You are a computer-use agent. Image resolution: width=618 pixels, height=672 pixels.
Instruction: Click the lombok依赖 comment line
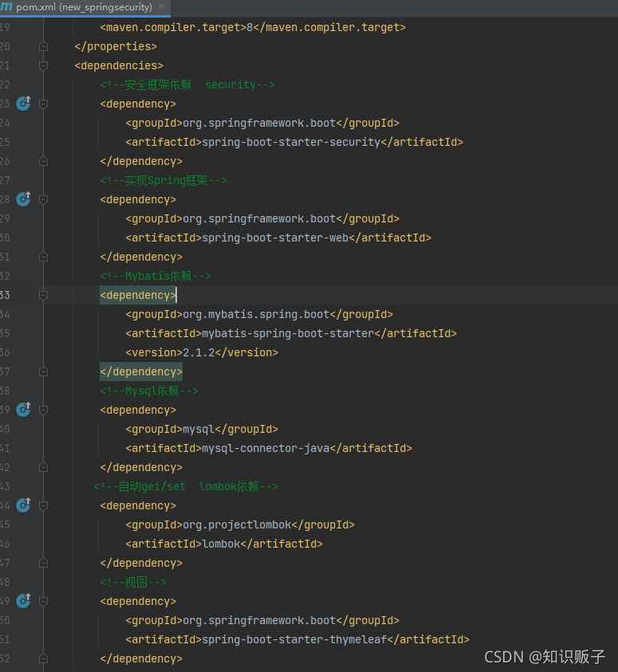point(186,486)
